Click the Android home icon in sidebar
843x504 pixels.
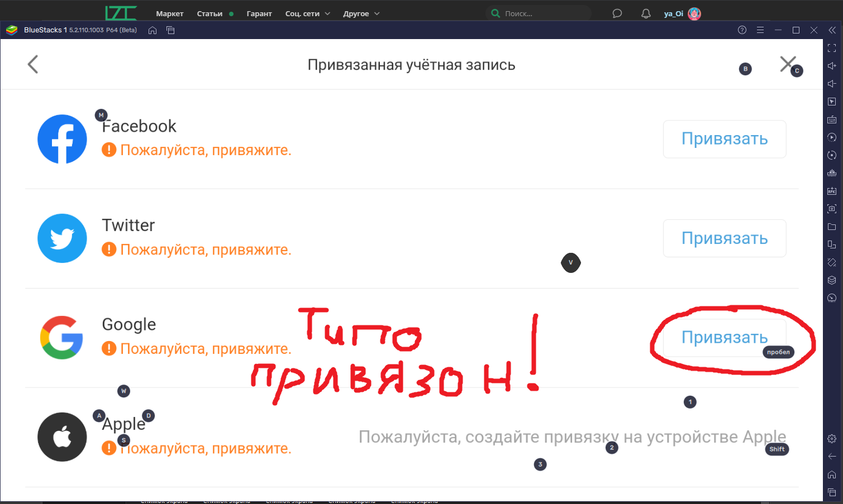tap(832, 474)
